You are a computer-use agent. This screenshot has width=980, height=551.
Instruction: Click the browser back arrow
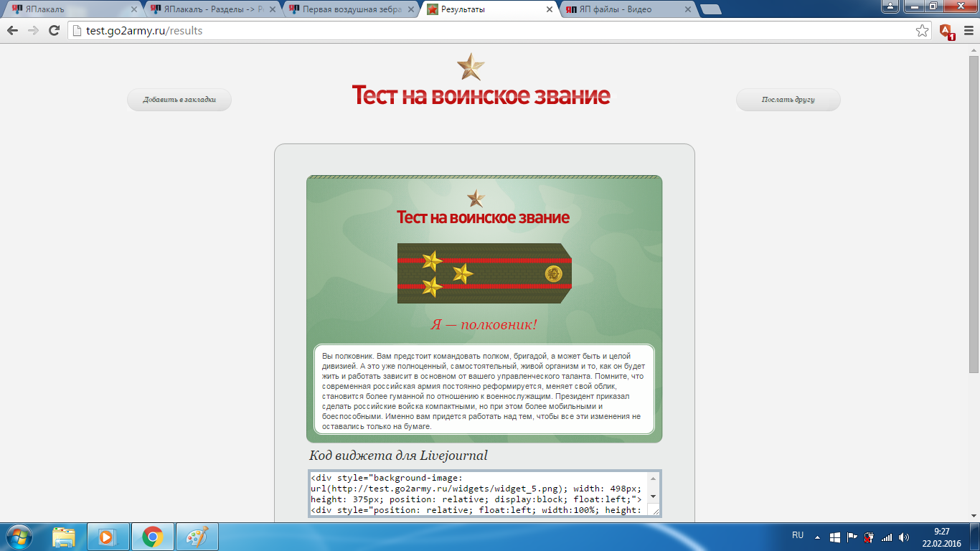[13, 31]
